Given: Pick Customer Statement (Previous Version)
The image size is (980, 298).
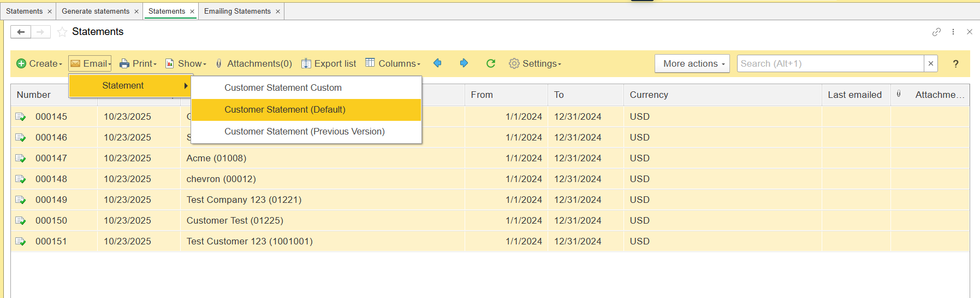Looking at the screenshot, I should pos(304,132).
